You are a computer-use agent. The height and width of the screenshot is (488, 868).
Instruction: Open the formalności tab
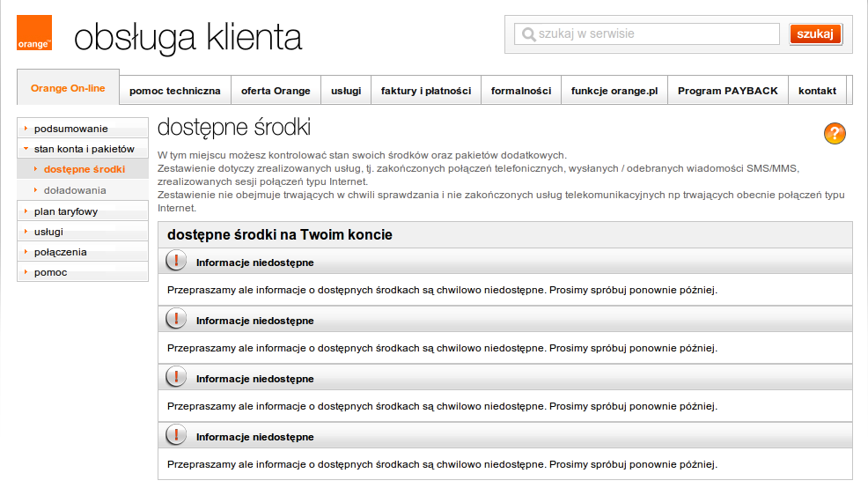521,90
